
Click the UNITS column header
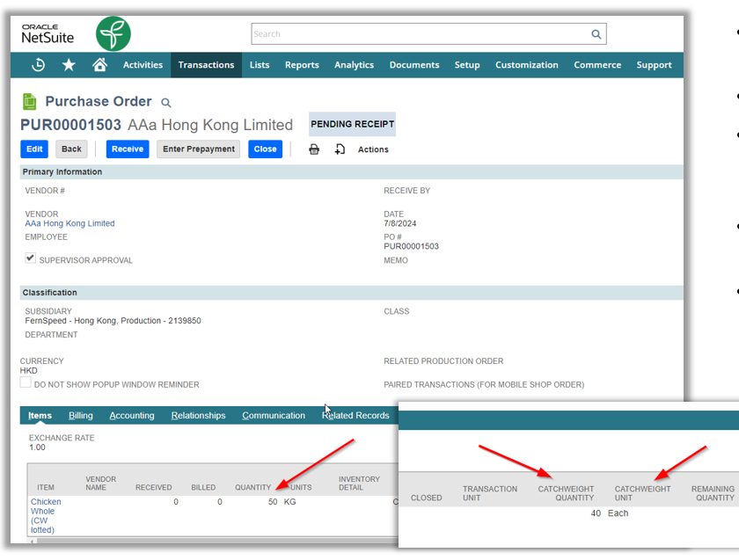tap(301, 487)
